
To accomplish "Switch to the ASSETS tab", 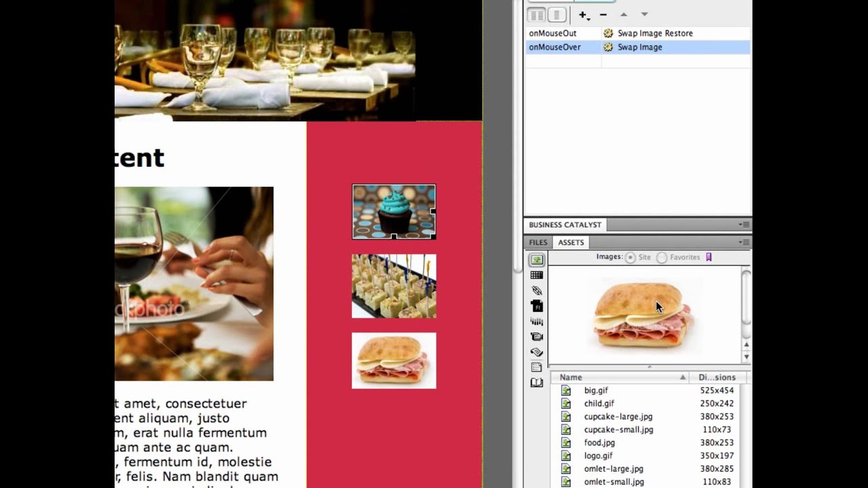I will tap(570, 243).
